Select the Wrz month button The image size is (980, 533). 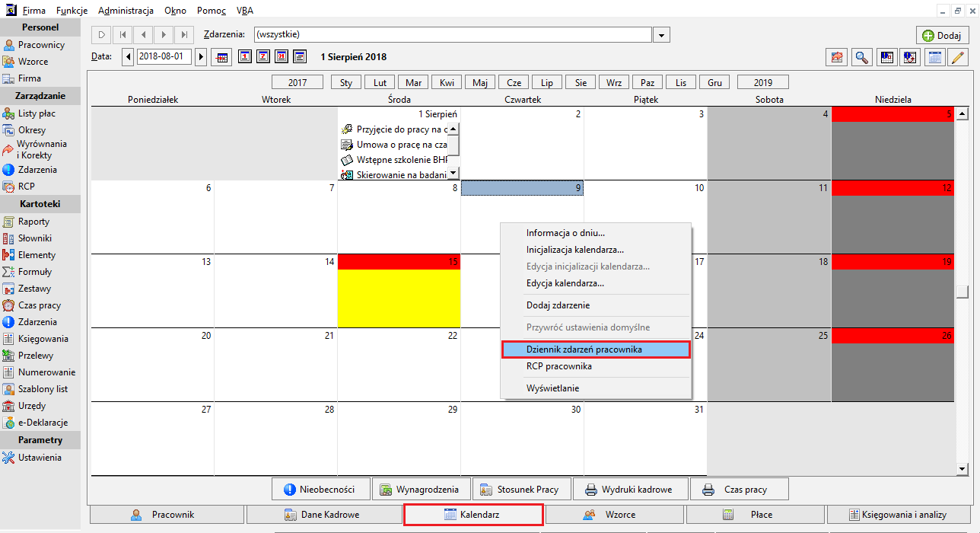click(x=615, y=82)
